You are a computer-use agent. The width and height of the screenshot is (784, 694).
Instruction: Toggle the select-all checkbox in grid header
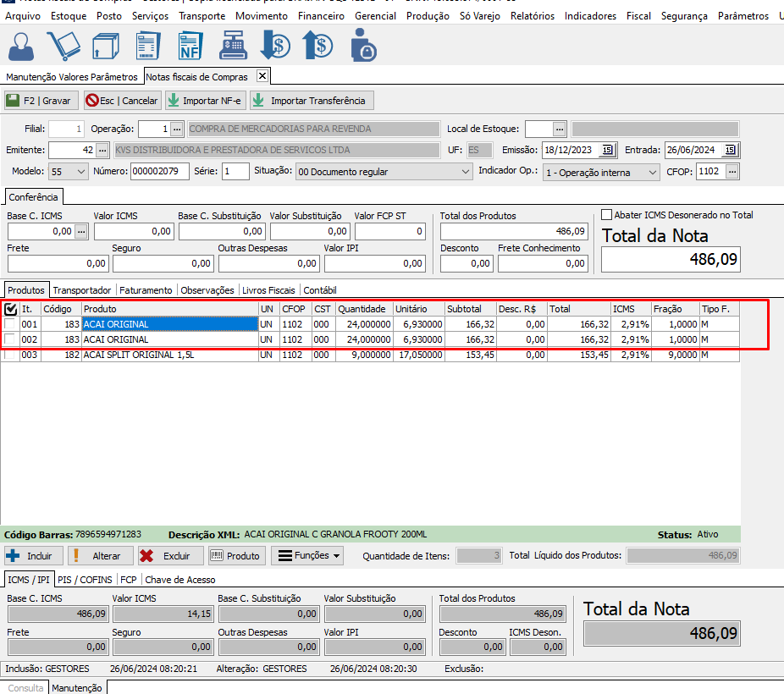10,310
